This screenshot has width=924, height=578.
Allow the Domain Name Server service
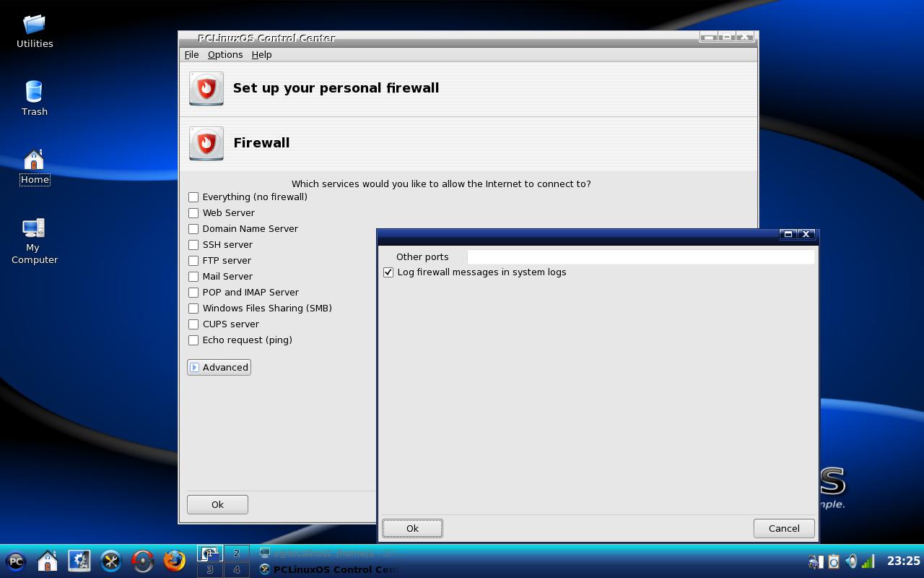coord(193,229)
